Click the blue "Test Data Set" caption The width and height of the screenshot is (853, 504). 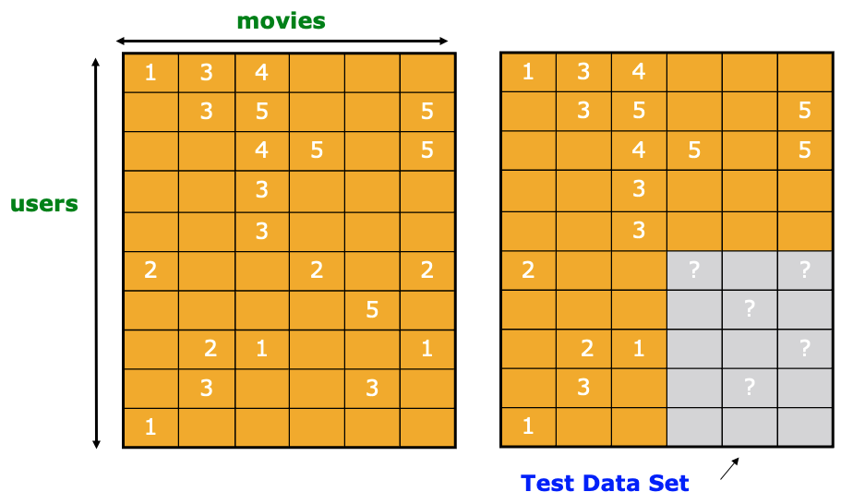coord(605,483)
